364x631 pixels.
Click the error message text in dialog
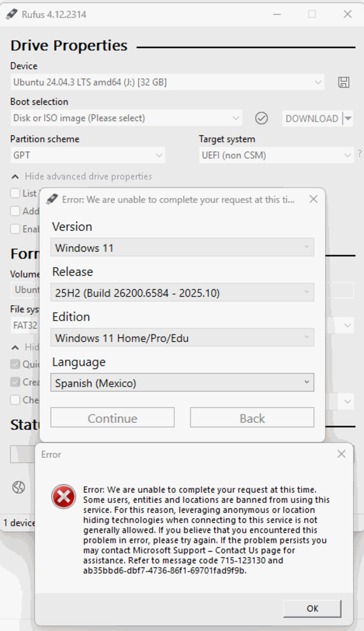pyautogui.click(x=207, y=530)
